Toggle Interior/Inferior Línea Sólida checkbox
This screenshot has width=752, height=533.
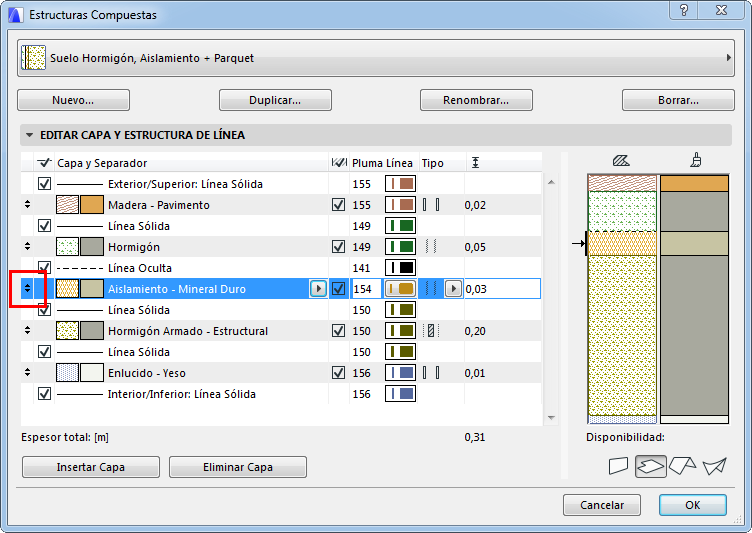pyautogui.click(x=45, y=394)
